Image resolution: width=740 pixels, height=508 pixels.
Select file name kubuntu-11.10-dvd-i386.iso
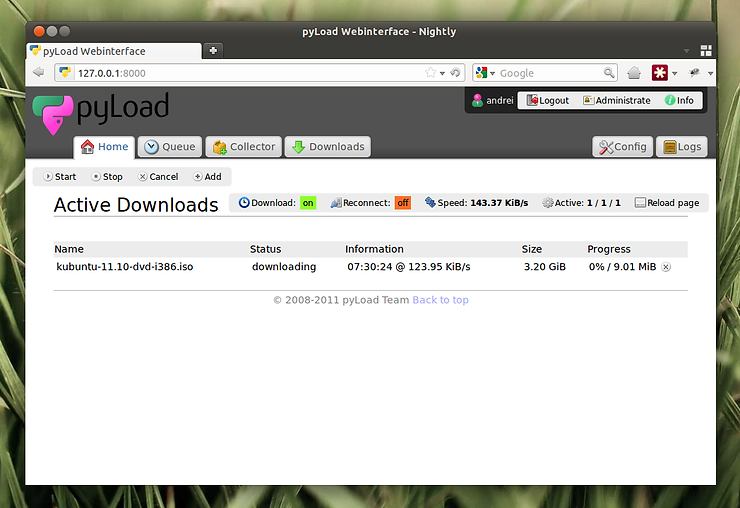pyautogui.click(x=125, y=267)
